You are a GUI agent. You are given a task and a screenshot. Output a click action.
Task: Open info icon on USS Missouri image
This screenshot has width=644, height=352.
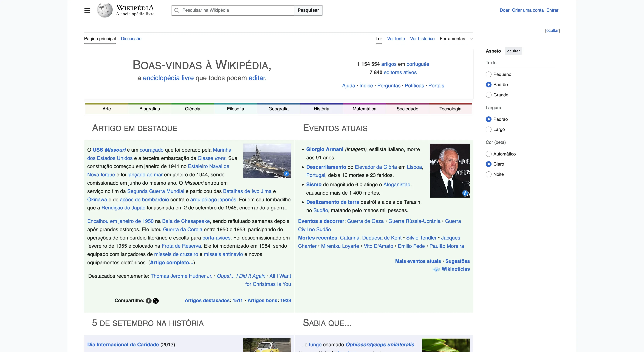[287, 174]
